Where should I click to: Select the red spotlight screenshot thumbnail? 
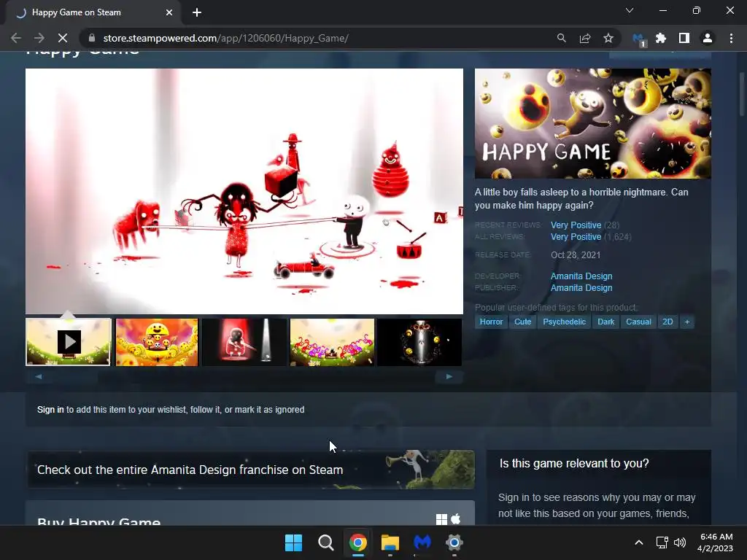(244, 342)
